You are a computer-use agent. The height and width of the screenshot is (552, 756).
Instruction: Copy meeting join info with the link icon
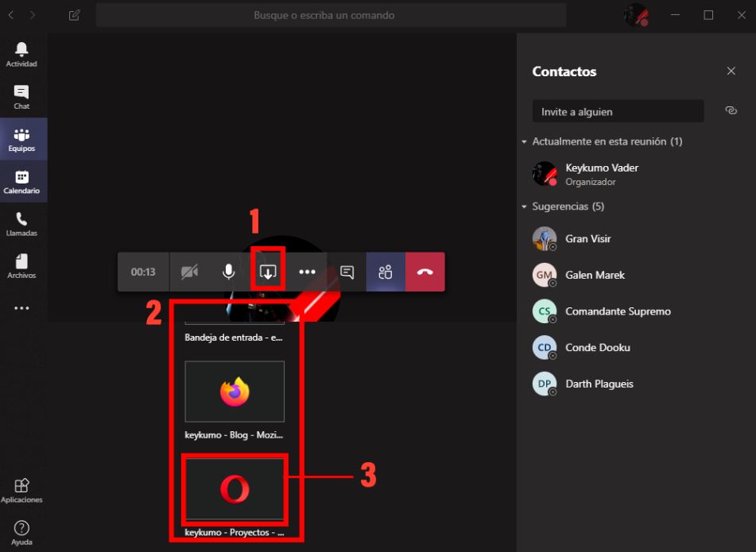click(x=731, y=110)
